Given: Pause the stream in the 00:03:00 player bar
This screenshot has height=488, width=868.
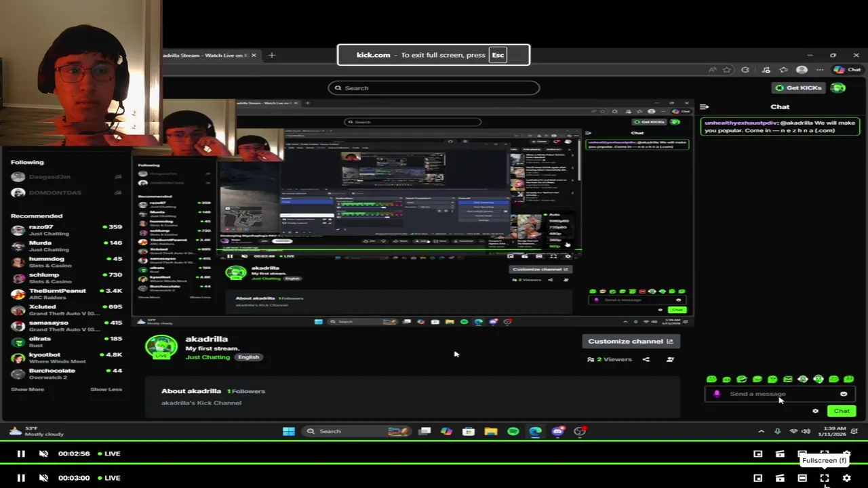Looking at the screenshot, I should [21, 478].
